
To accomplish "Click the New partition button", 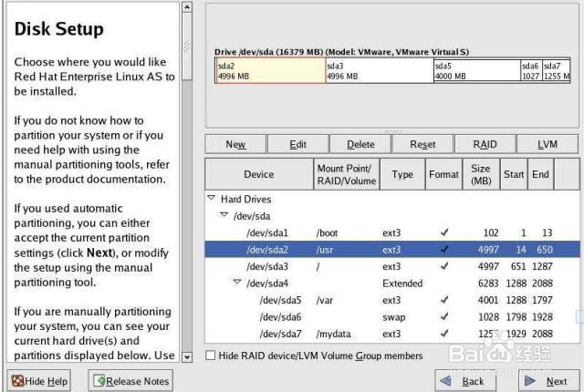I will coord(235,144).
